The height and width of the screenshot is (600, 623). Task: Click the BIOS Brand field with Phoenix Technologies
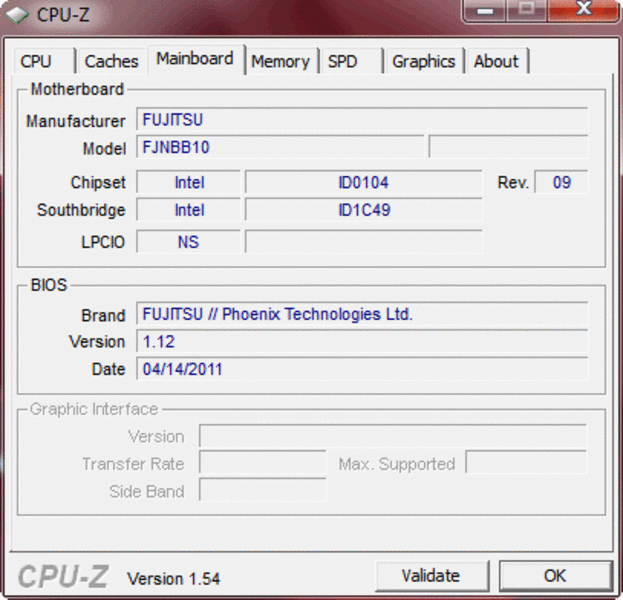(x=362, y=314)
